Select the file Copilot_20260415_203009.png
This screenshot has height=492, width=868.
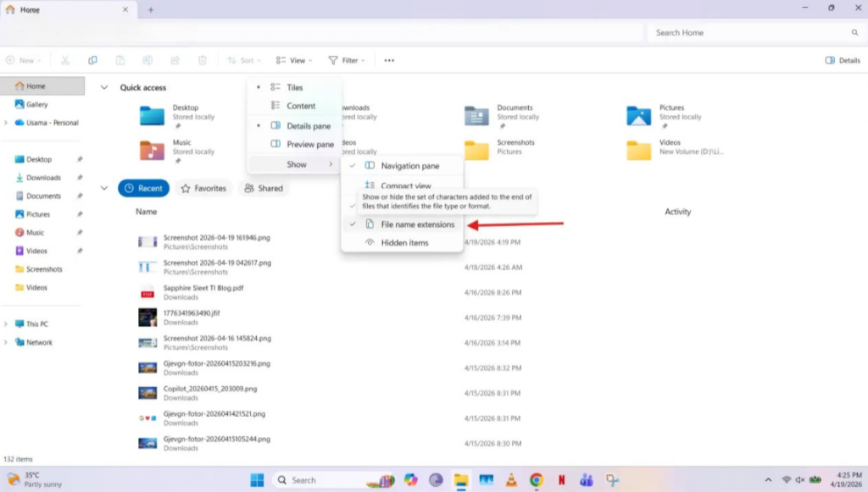pos(210,389)
